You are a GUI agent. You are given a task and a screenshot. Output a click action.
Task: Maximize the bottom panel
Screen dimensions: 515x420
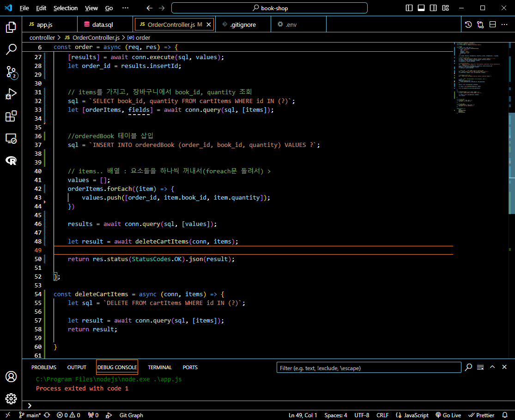point(492,367)
